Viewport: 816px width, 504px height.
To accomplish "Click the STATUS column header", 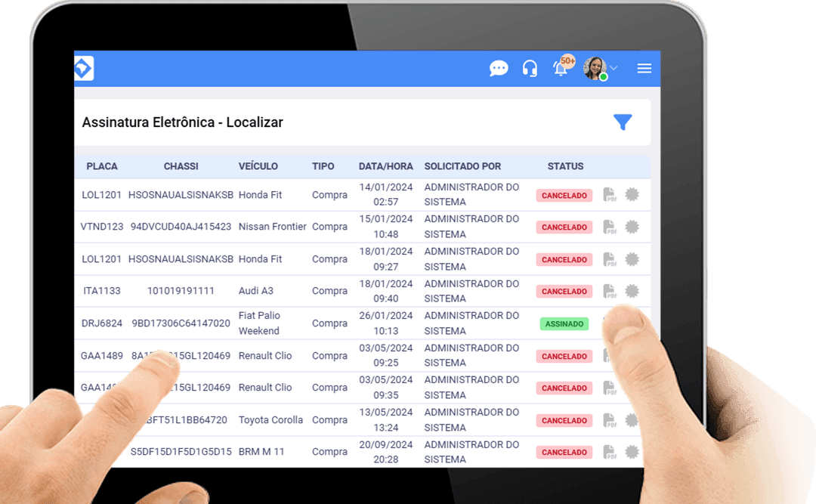I will tap(565, 166).
